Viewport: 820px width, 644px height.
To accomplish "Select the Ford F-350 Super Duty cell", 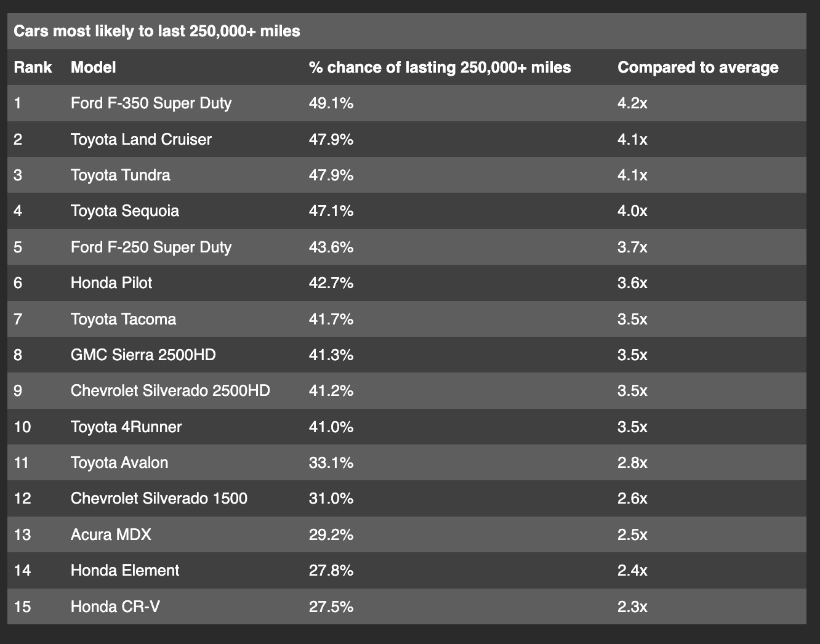I will pyautogui.click(x=151, y=103).
